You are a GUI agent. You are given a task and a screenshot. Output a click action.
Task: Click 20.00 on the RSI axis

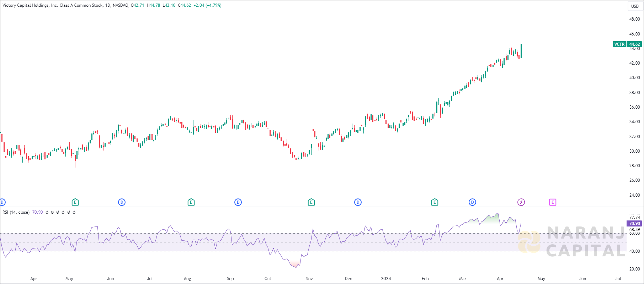tap(634, 269)
